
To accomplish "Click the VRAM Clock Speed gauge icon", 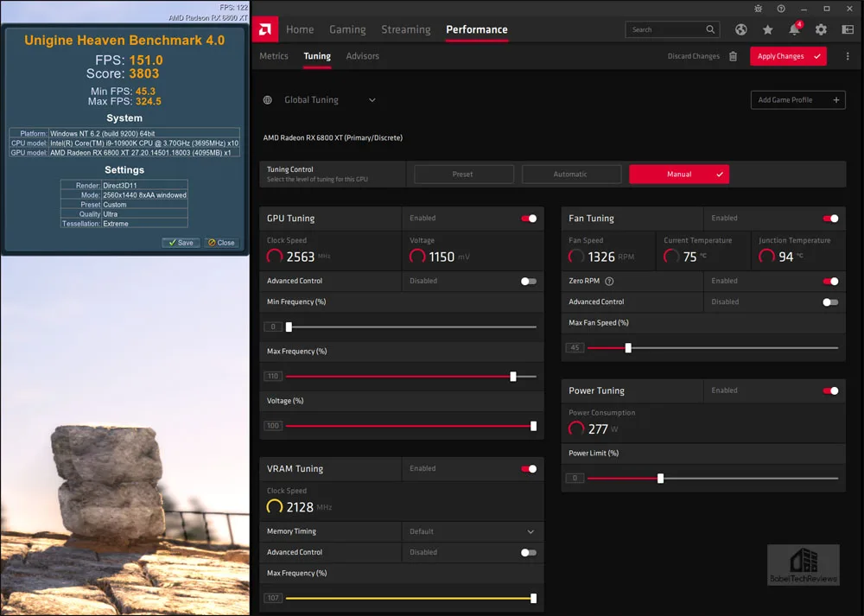I will click(275, 506).
